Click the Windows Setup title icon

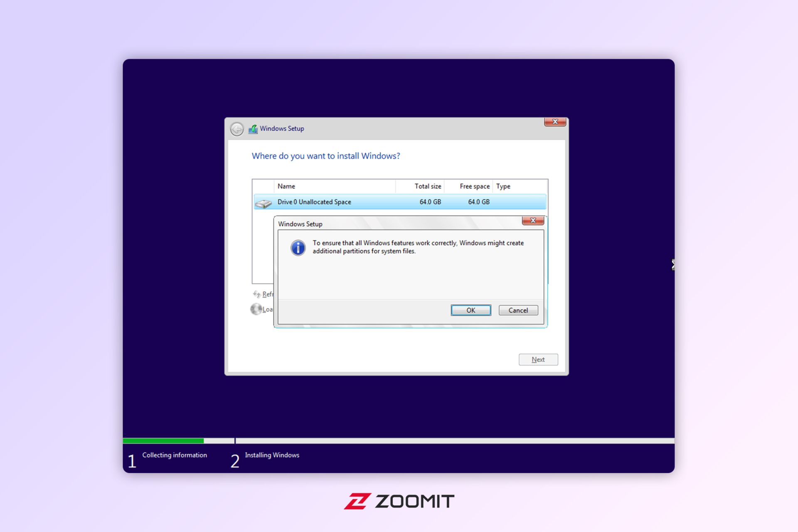253,129
